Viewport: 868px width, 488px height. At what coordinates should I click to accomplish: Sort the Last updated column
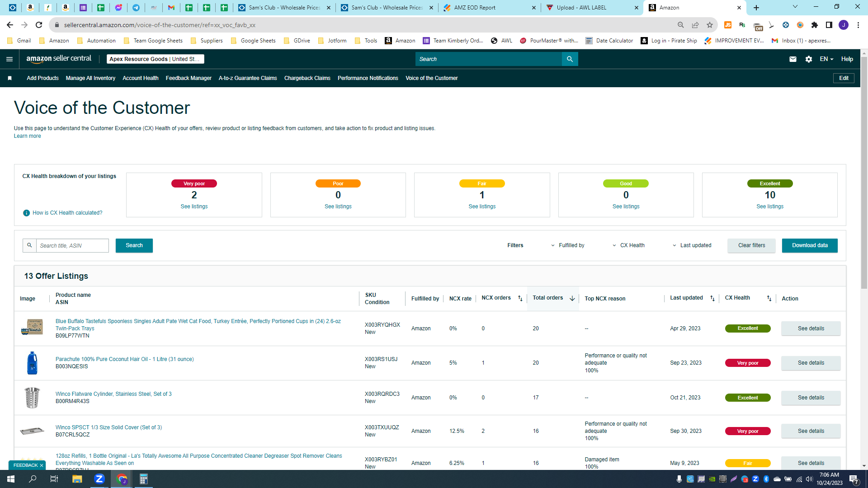[712, 298]
